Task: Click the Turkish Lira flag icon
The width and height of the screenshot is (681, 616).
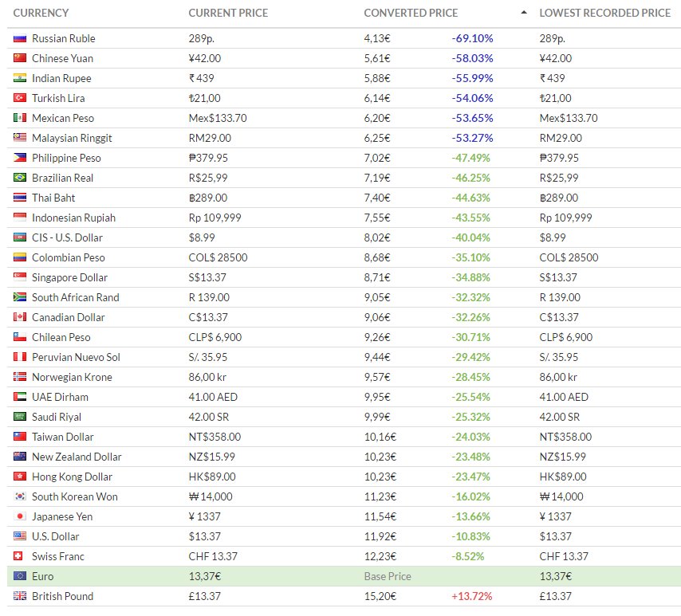Action: [20, 99]
